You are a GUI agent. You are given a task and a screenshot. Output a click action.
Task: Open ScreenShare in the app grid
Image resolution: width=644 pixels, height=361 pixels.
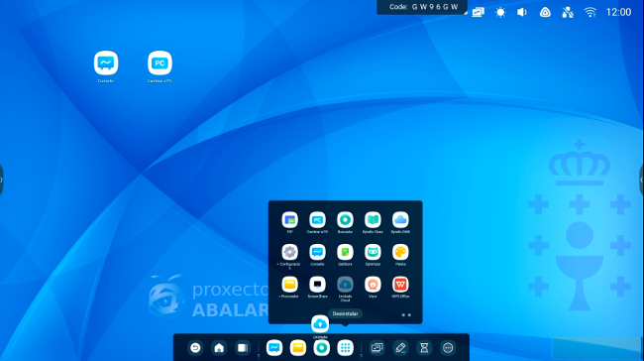317,284
